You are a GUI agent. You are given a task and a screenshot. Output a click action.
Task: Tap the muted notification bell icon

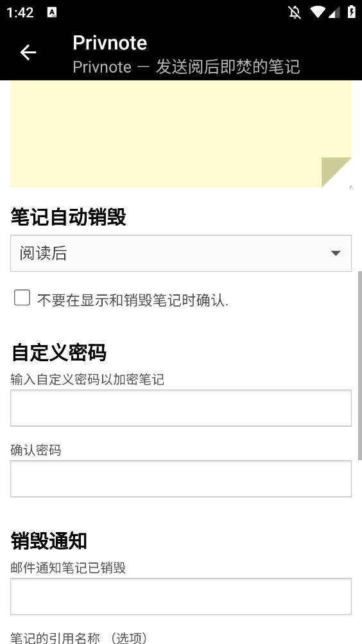pyautogui.click(x=295, y=12)
